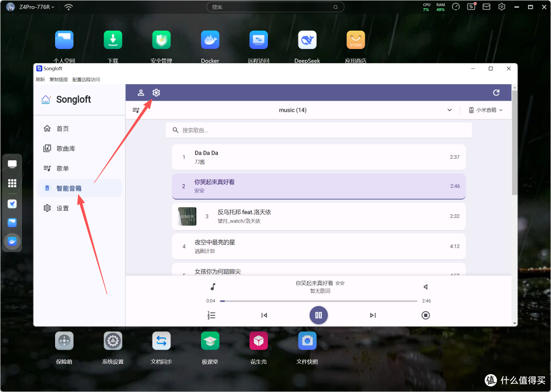551x392 pixels.
Task: Open the task monitor icon with red dot
Action: pos(471,7)
